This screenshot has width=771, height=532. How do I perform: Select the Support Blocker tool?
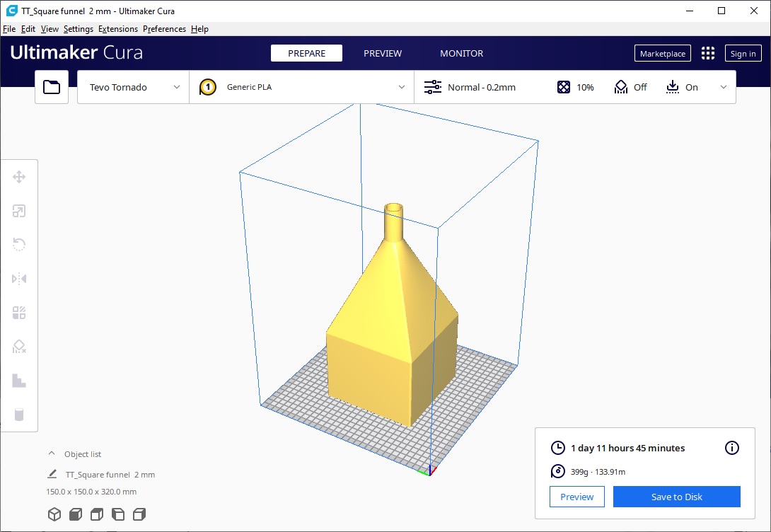[19, 347]
